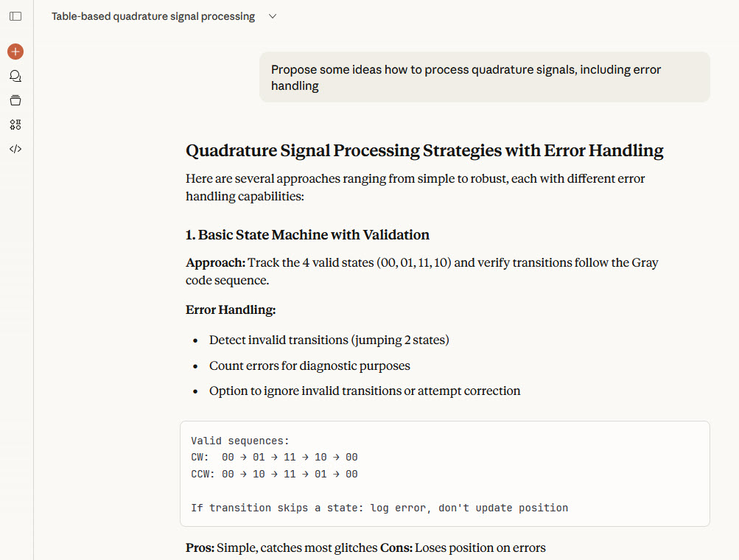Image resolution: width=739 pixels, height=560 pixels.
Task: Click bullet 'Count errors for diagnostic purposes'
Action: point(309,365)
